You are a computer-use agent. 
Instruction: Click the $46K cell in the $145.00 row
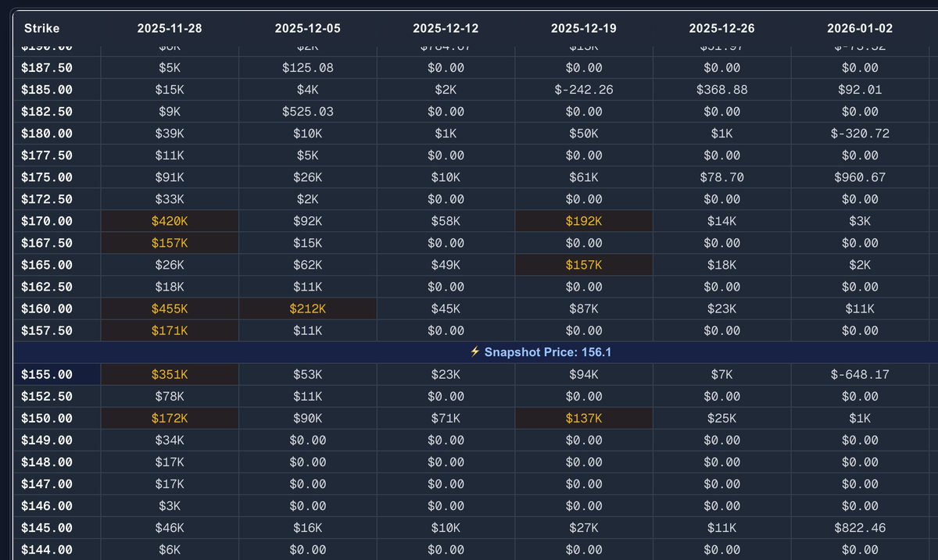170,527
